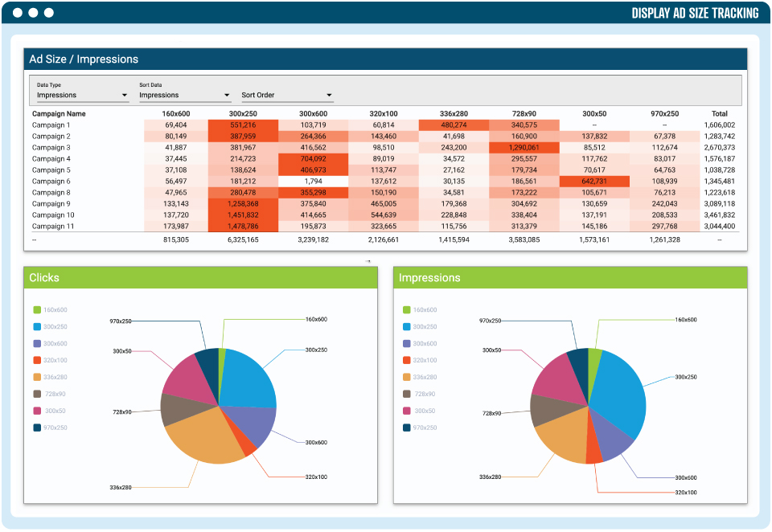Open the Sort Order dropdown
Image resolution: width=772 pixels, height=532 pixels.
tap(286, 95)
